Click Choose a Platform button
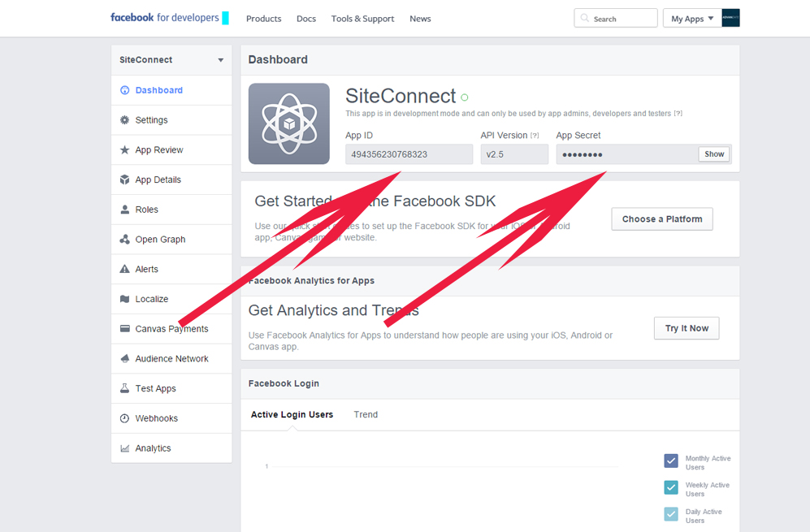This screenshot has width=810, height=532. tap(662, 219)
